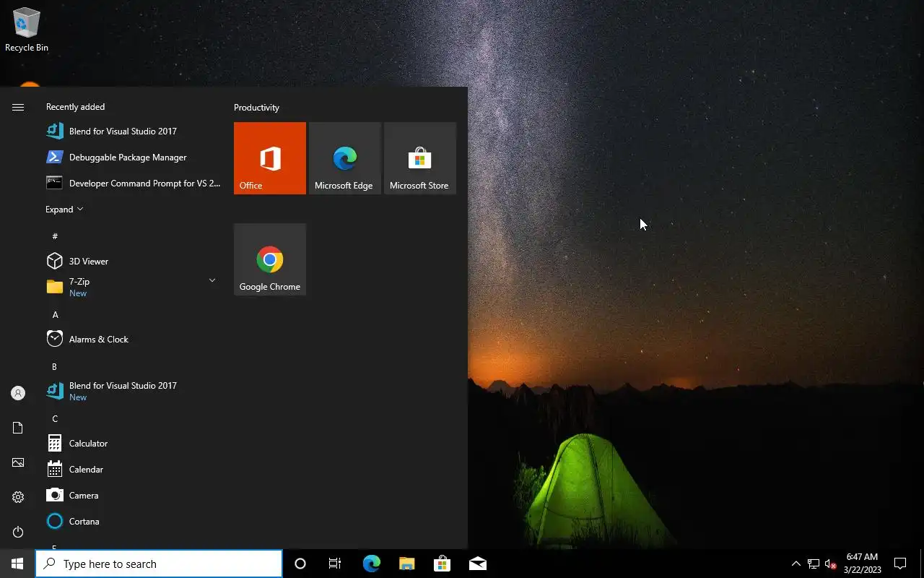Open 3D Viewer app
Viewport: 924px width, 578px height.
(133, 261)
